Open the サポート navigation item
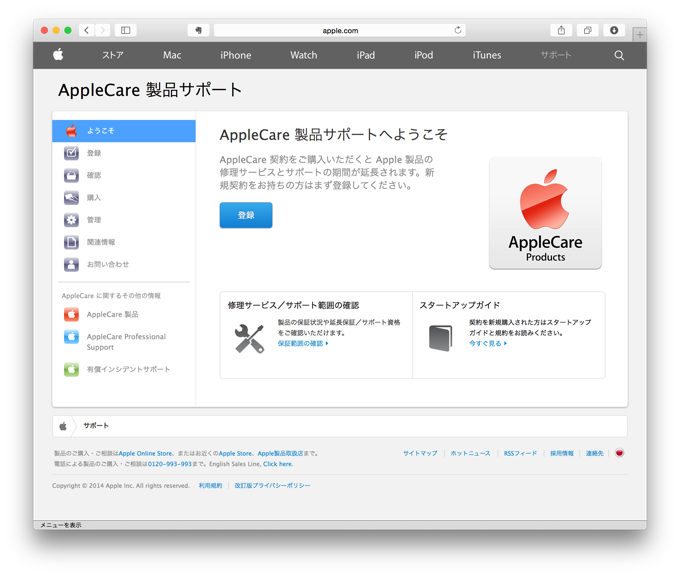 tap(556, 55)
